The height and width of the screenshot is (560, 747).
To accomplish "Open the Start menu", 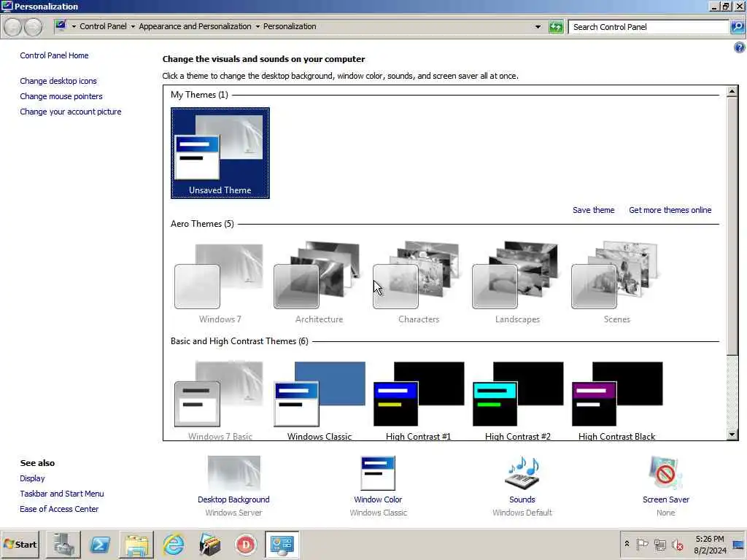I will coord(20,544).
